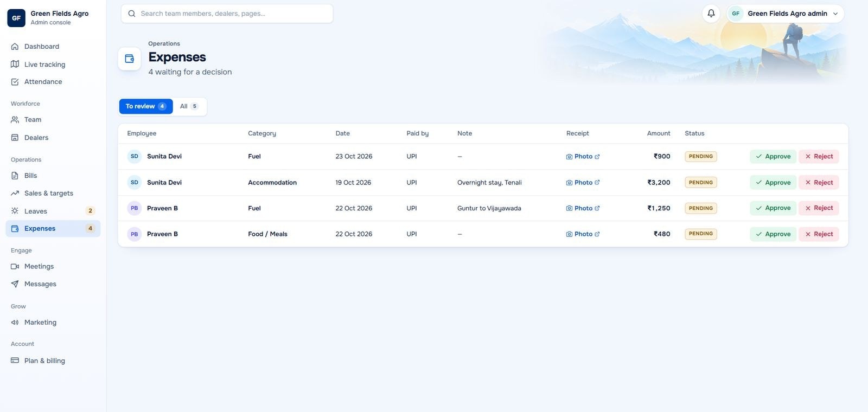
Task: Select Expenses in the sidebar
Action: 53,228
